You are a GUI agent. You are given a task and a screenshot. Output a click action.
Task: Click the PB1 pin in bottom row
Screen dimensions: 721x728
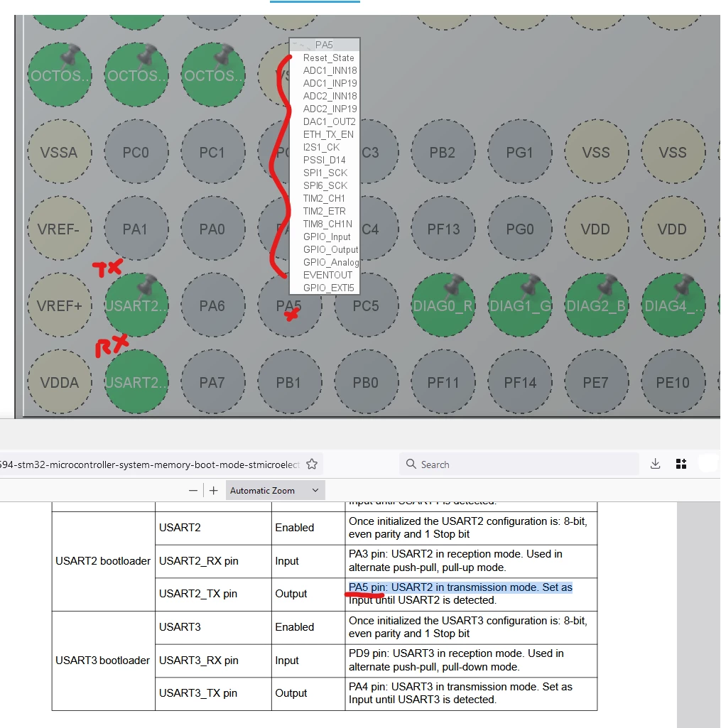(x=289, y=382)
